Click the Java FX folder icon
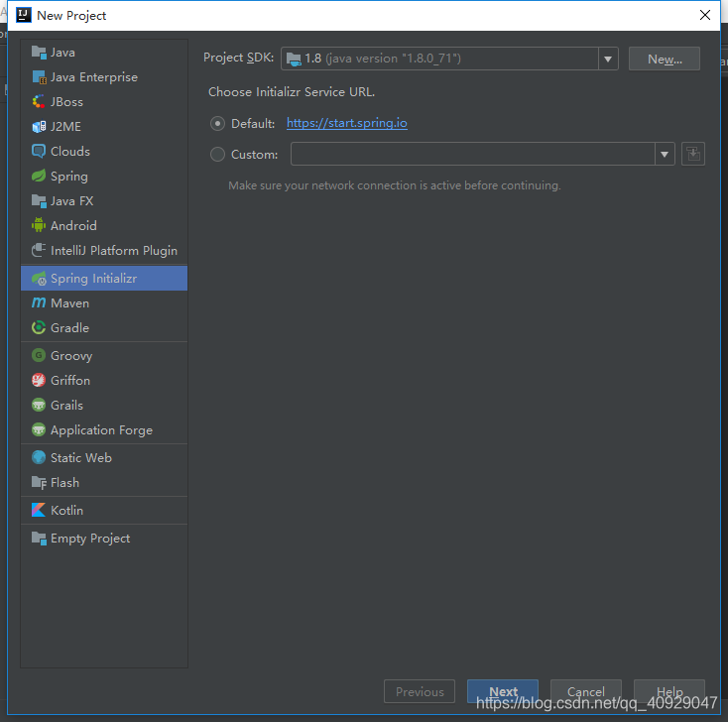Image resolution: width=728 pixels, height=722 pixels. (39, 201)
